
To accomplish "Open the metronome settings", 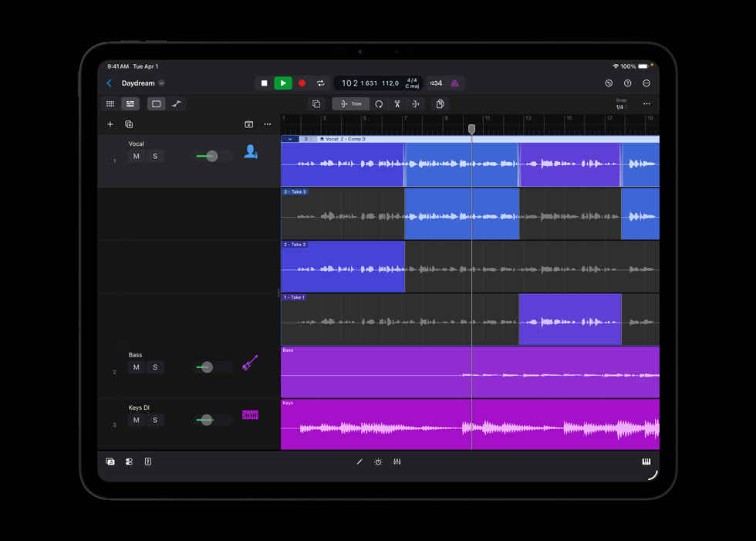I will point(455,83).
